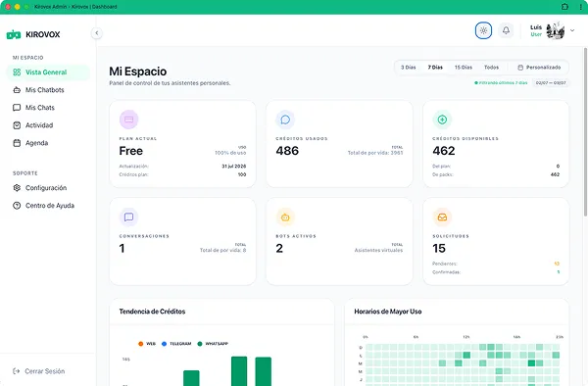The width and height of the screenshot is (588, 386).
Task: Click the Actividad sidebar icon
Action: (x=17, y=125)
